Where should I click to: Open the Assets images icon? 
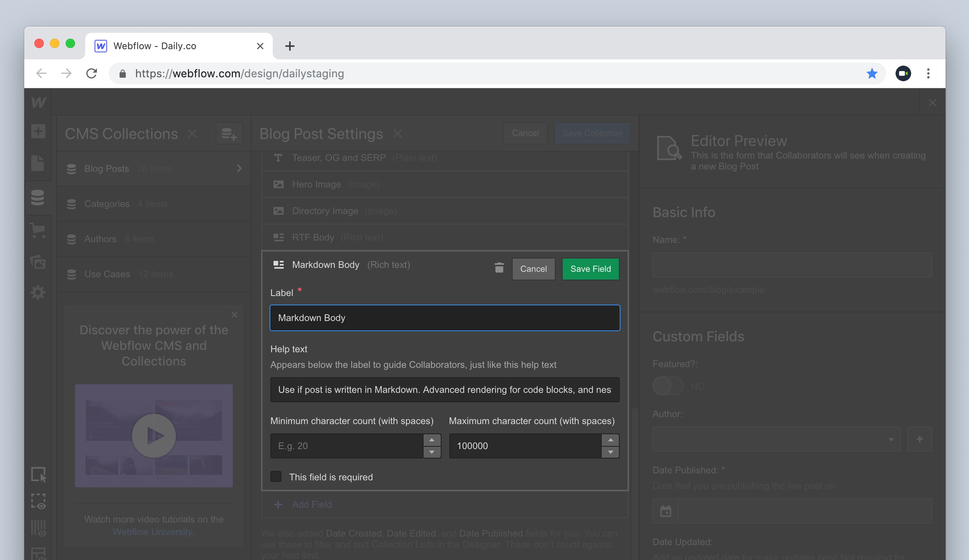pos(38,262)
